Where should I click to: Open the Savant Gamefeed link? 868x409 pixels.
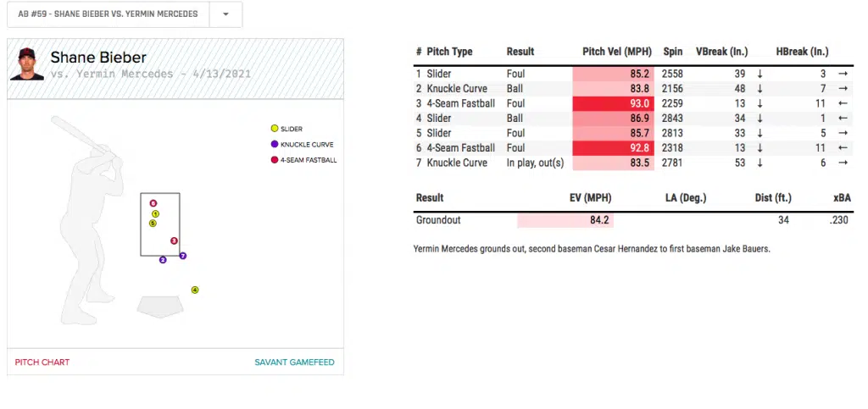click(294, 362)
